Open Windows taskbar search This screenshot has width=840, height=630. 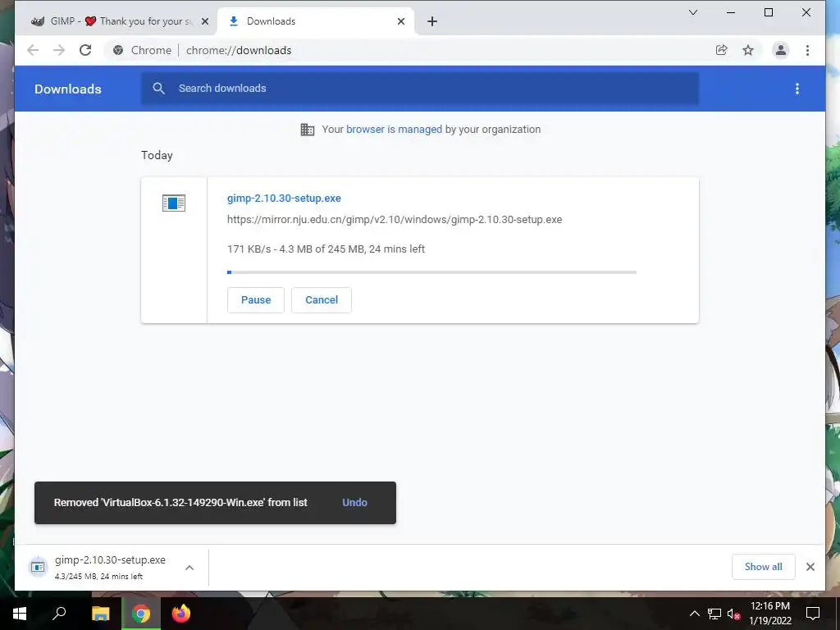59,614
